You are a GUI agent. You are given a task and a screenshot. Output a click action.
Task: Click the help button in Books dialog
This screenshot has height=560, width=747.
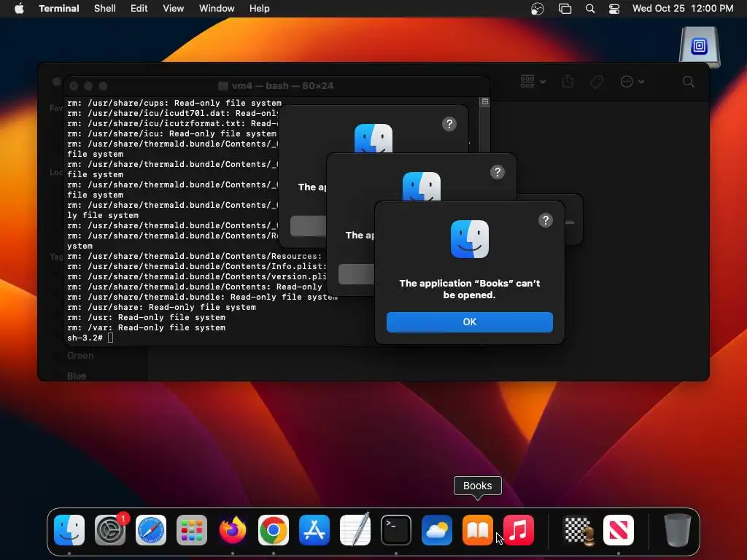[x=546, y=220]
